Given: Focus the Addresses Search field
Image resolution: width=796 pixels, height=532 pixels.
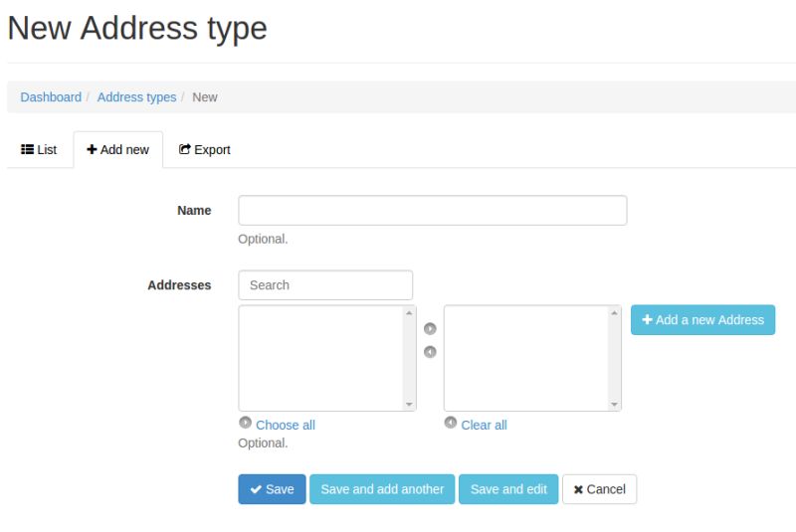Looking at the screenshot, I should tap(325, 285).
